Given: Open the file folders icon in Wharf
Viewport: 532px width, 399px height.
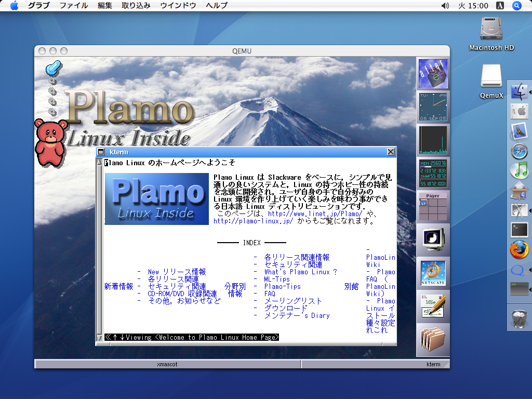Looking at the screenshot, I should point(433,339).
